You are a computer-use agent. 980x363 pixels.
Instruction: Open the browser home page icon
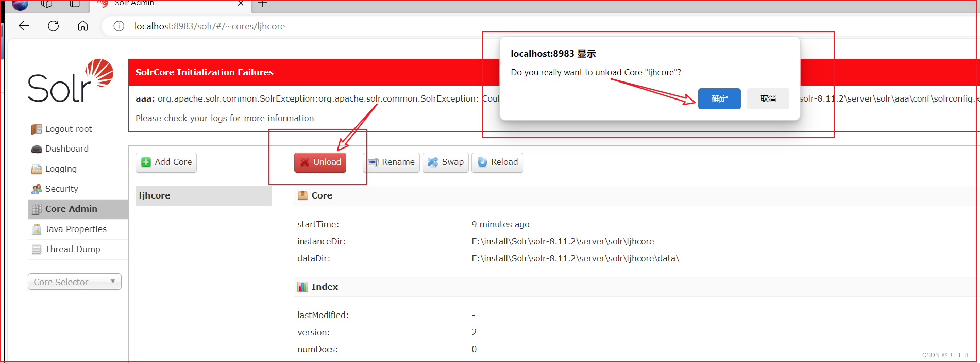click(83, 26)
